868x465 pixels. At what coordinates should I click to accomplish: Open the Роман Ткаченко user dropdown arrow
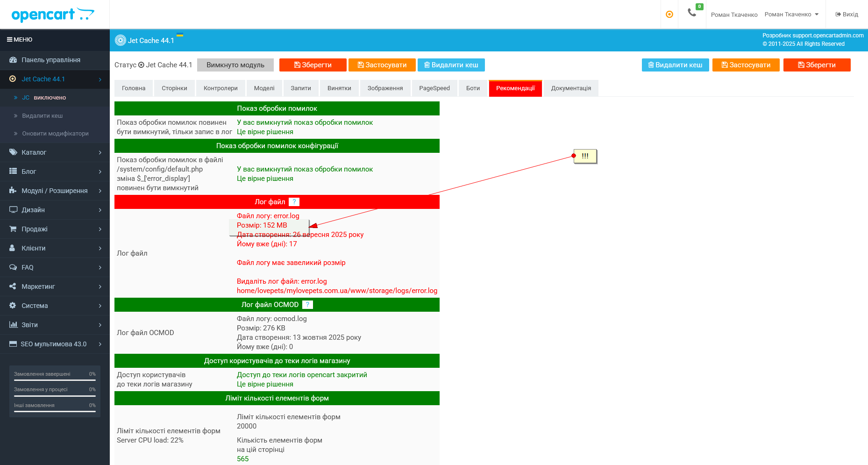coord(817,14)
